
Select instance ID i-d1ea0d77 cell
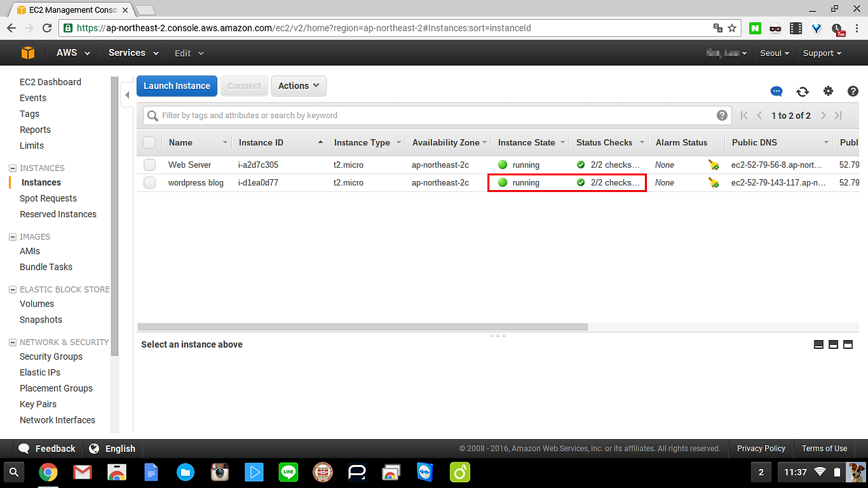click(258, 183)
